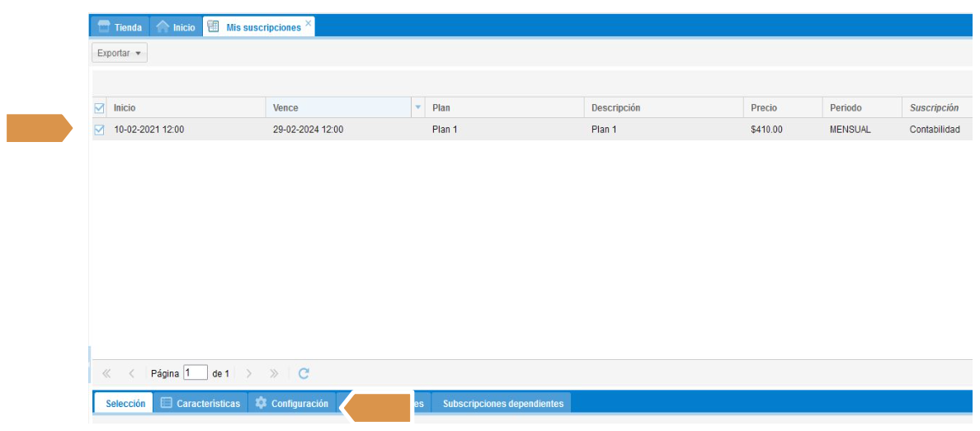The image size is (980, 431).
Task: Close the Mis suscripciones tab
Action: pyautogui.click(x=309, y=23)
